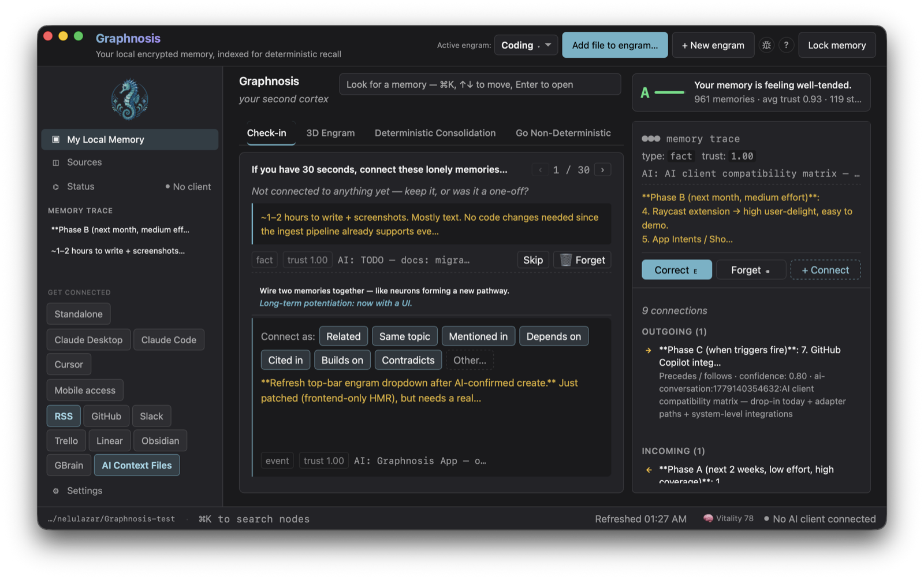The image size is (924, 579).
Task: Select the GitHub connector
Action: pos(106,416)
